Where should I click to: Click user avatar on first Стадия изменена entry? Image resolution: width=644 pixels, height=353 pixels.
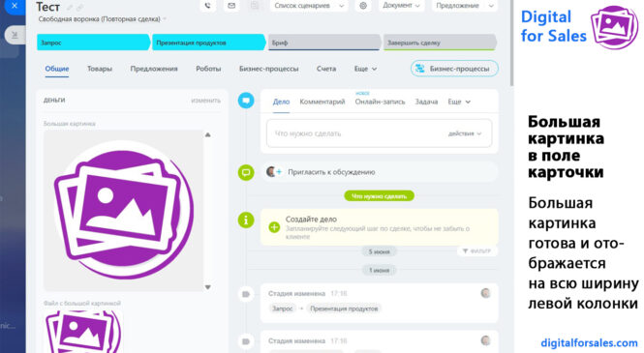point(486,293)
